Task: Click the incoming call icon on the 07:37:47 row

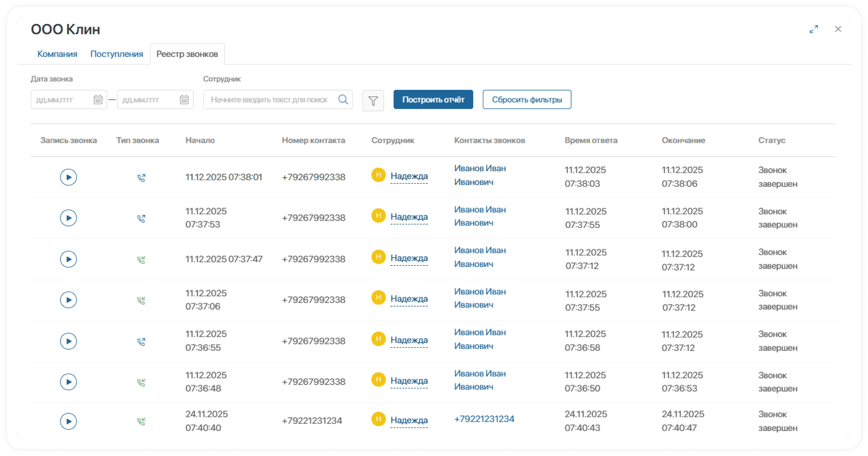Action: (x=141, y=259)
